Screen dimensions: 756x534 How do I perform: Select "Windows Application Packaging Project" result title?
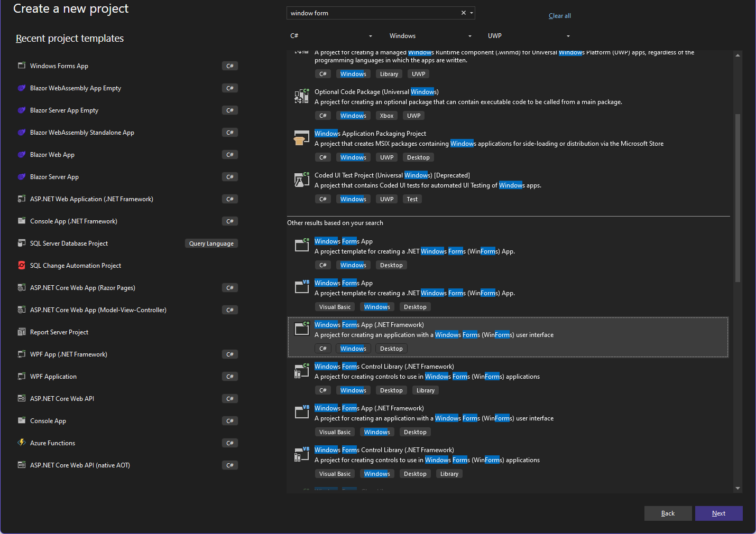point(370,134)
